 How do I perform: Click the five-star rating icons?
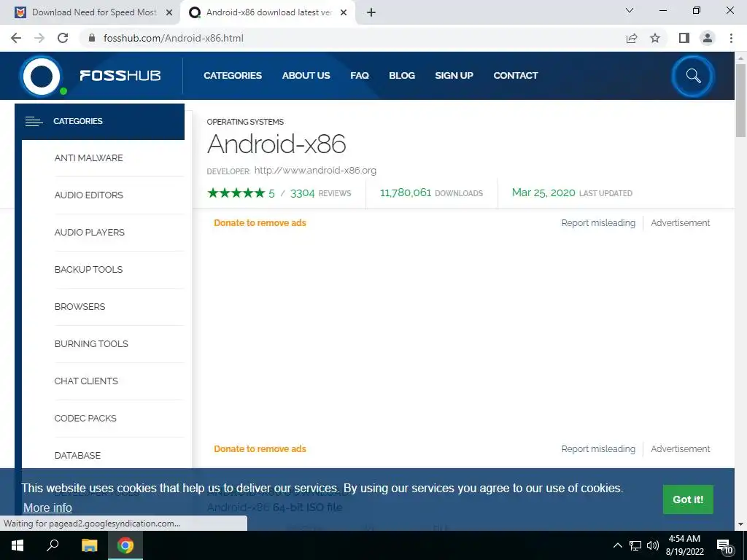pos(236,192)
